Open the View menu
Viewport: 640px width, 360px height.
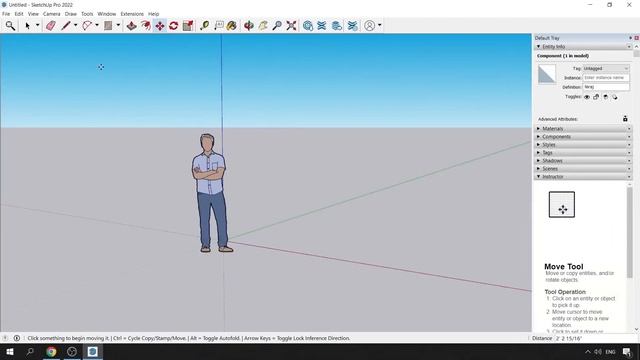pyautogui.click(x=33, y=14)
